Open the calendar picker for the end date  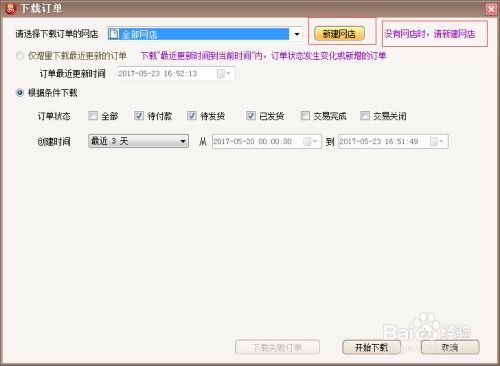click(x=437, y=141)
